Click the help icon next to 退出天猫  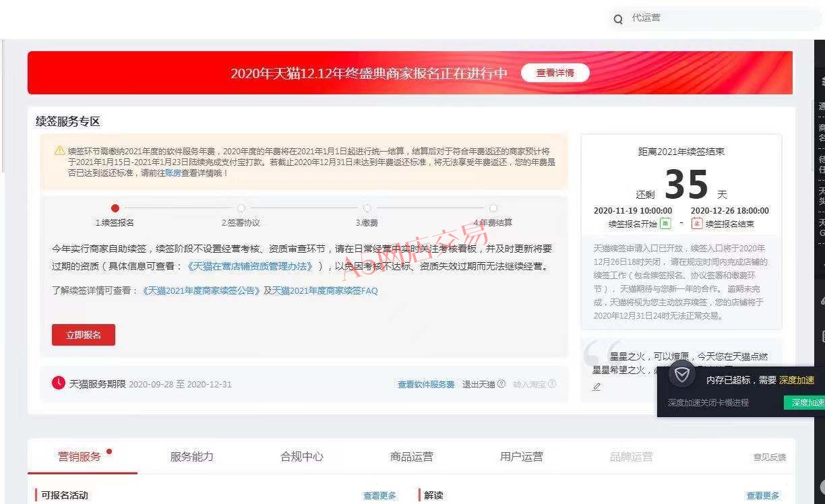coord(501,384)
